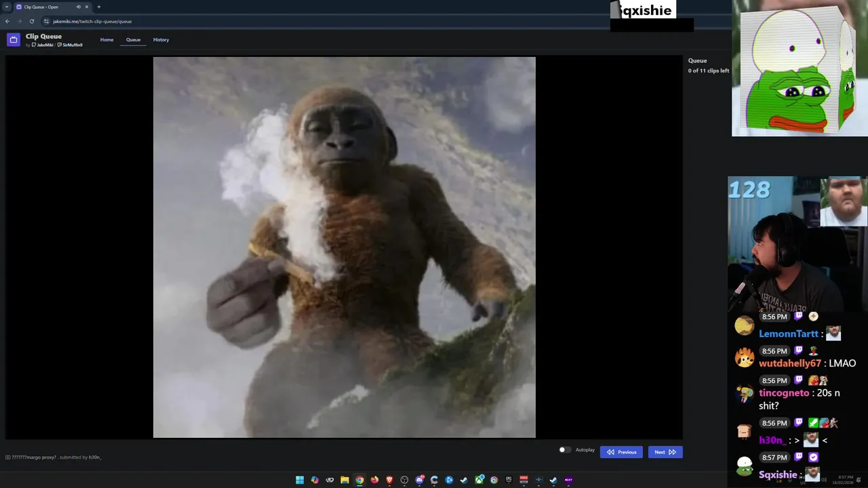The height and width of the screenshot is (488, 868).
Task: Click the NEXT purple taskbar icon
Action: [x=568, y=480]
